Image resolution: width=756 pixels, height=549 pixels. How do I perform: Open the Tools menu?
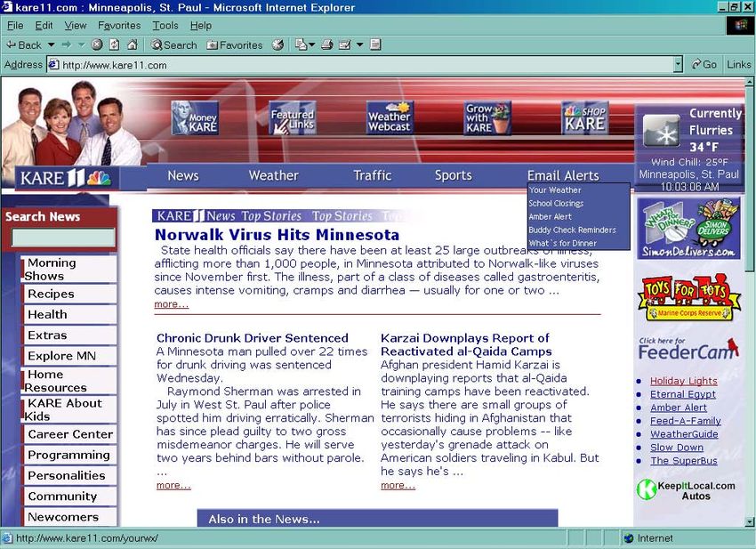tap(165, 26)
